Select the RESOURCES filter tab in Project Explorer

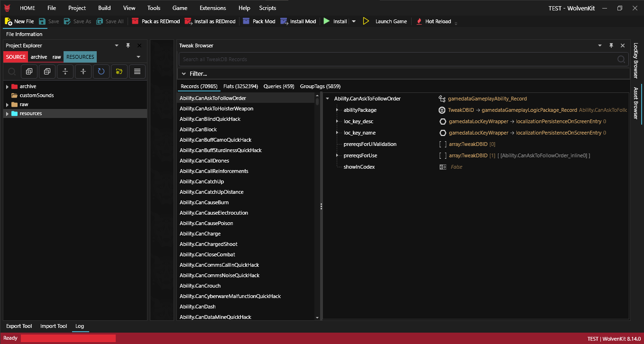point(80,57)
